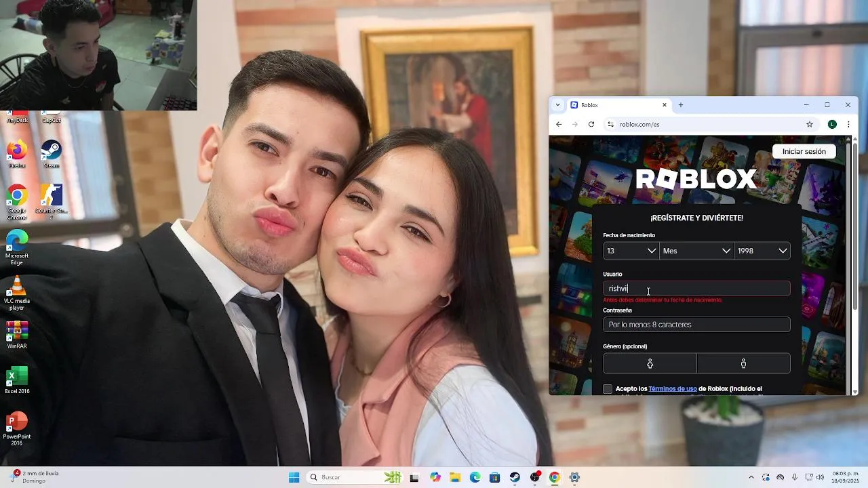Select the Counter-Strike 2 desktop icon
Viewport: 868px width, 488px height.
52,202
